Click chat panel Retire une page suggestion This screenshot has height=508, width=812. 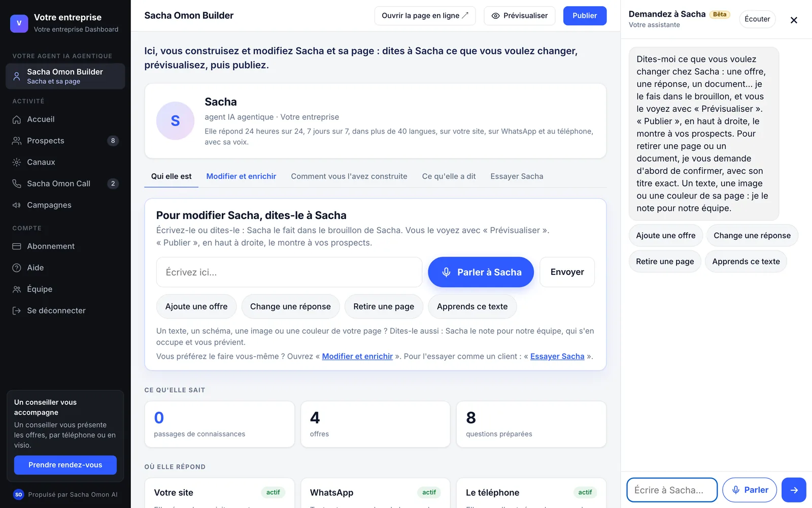[665, 262]
